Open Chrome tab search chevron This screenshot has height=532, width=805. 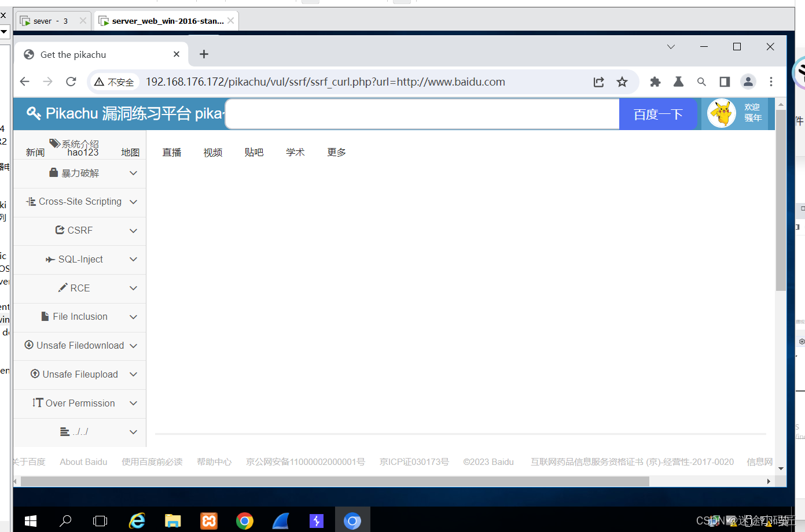tap(671, 47)
